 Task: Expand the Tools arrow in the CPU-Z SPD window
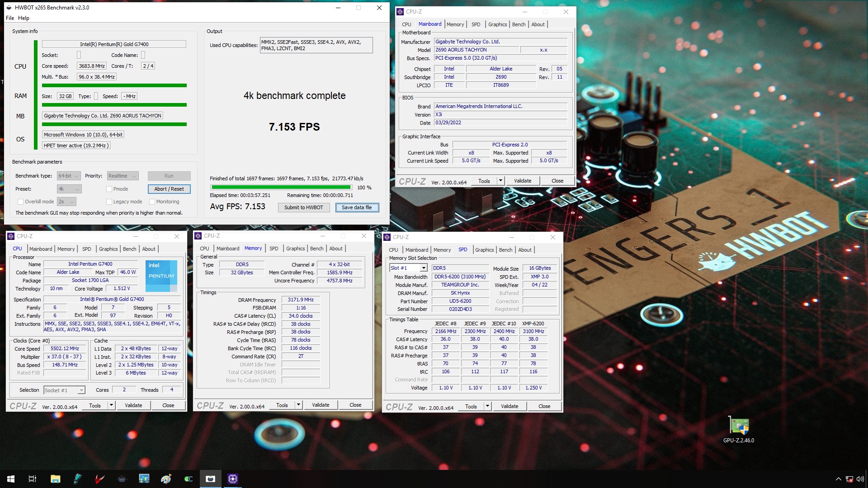pos(487,406)
